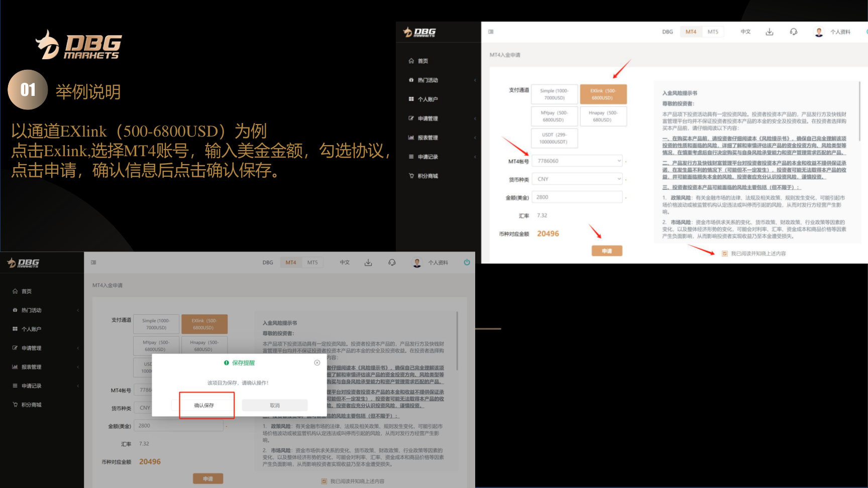Click headset support icon in arrow-annotated screenshot
Screen dimensions: 868x488
pos(794,32)
